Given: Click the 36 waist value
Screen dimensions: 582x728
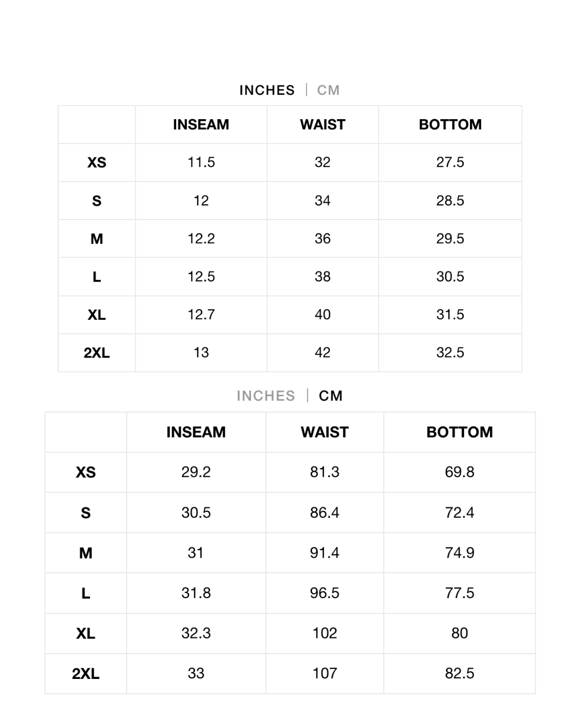Looking at the screenshot, I should [322, 238].
